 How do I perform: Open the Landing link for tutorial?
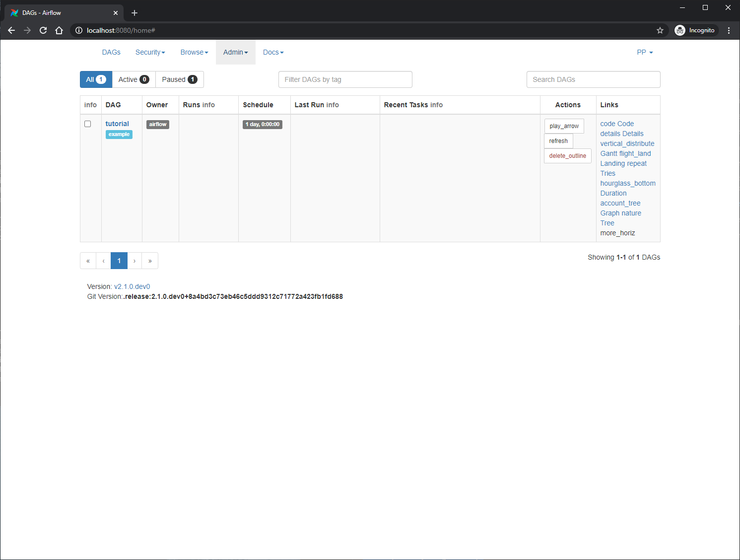coord(613,163)
